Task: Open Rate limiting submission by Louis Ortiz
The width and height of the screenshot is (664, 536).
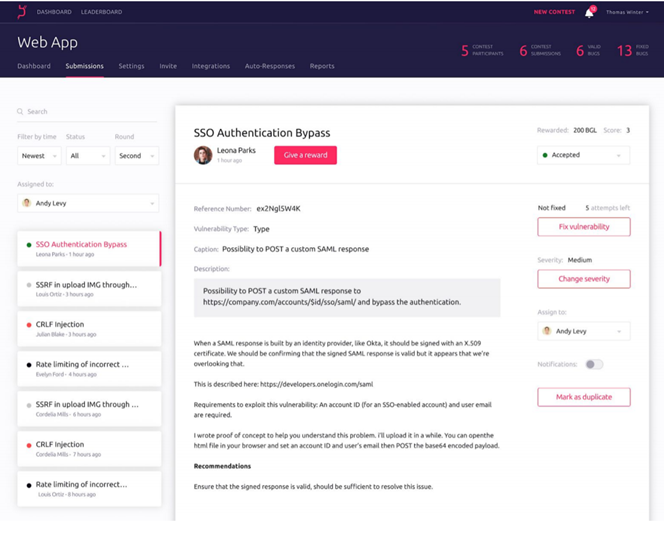Action: (89, 489)
